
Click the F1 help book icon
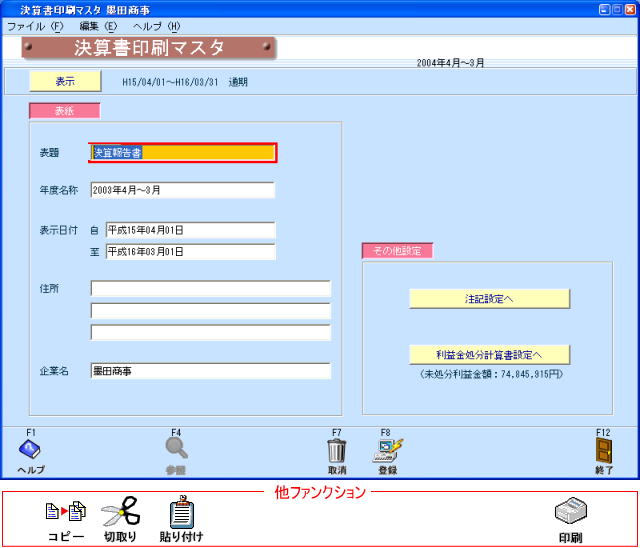click(x=30, y=450)
